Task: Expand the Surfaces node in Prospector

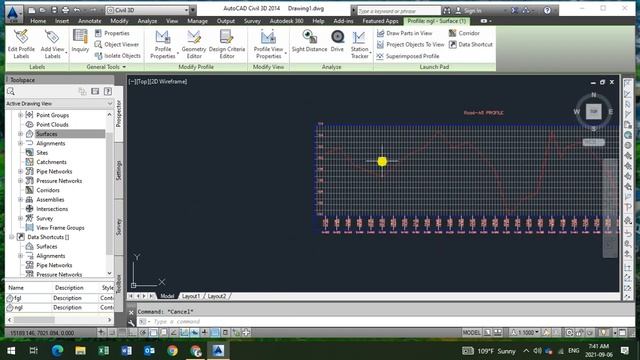Action: coord(20,134)
